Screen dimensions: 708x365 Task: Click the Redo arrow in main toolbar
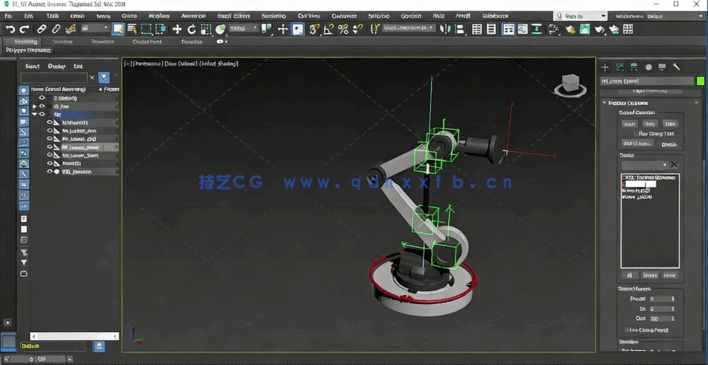(x=24, y=29)
